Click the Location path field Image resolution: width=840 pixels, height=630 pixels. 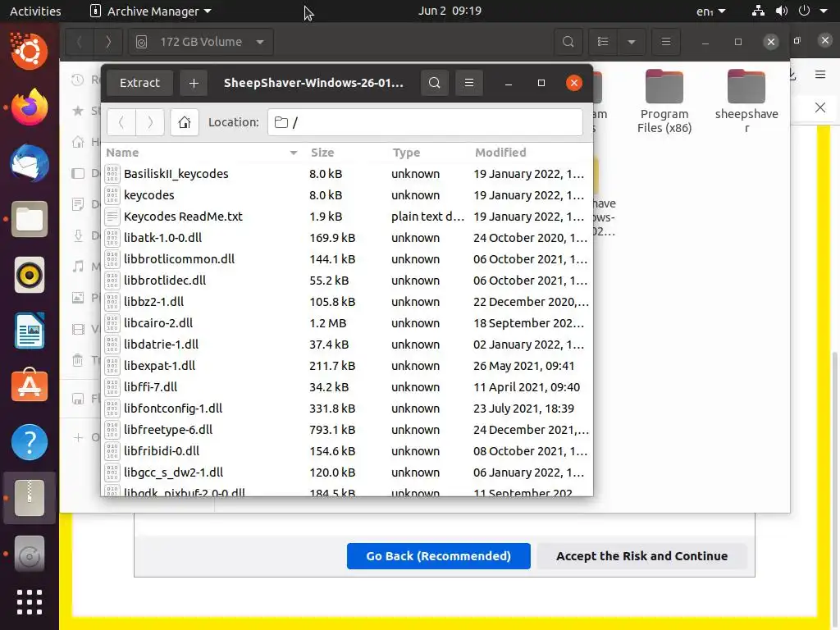(x=425, y=122)
